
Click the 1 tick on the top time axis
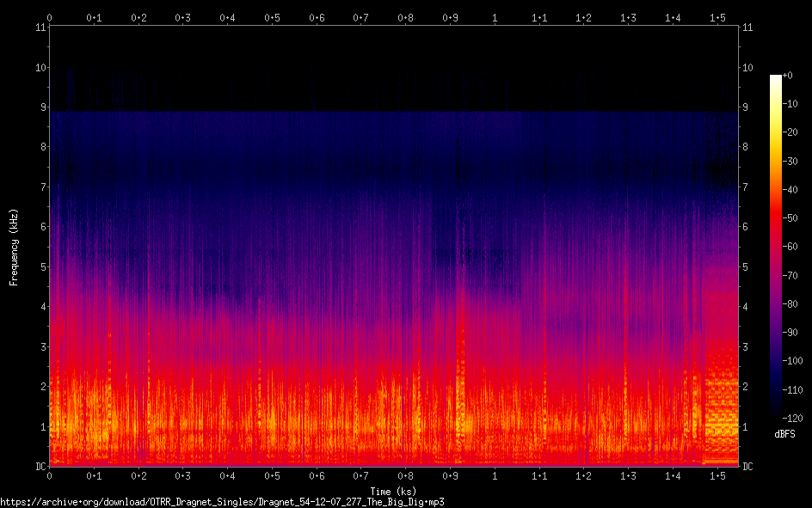[494, 17]
